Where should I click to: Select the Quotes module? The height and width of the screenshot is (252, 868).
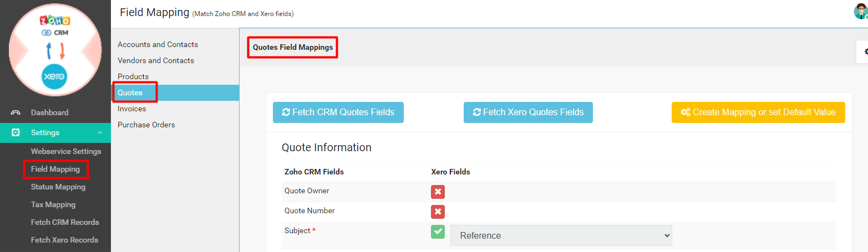(x=175, y=92)
